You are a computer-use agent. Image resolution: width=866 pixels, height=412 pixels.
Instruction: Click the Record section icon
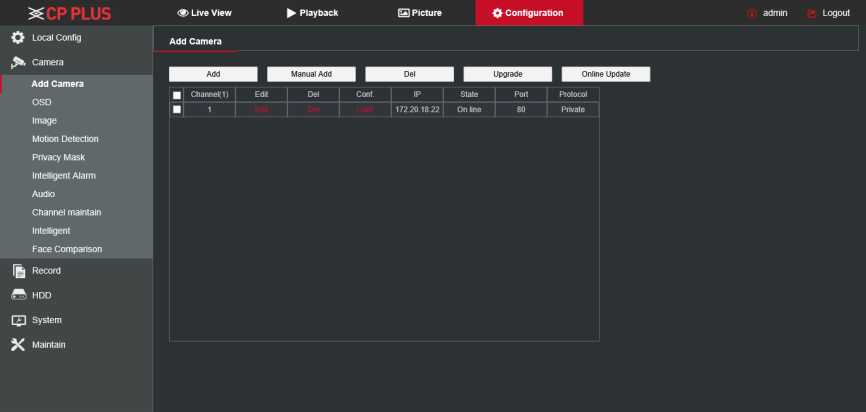pos(17,271)
